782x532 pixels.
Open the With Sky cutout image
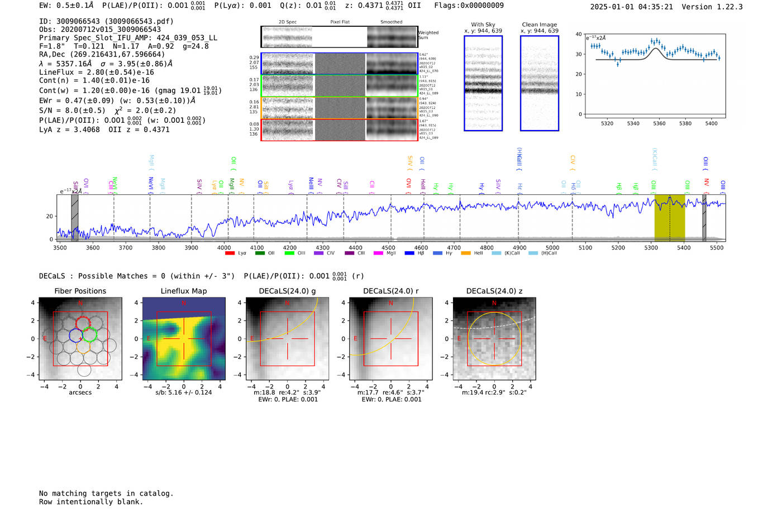pyautogui.click(x=483, y=83)
